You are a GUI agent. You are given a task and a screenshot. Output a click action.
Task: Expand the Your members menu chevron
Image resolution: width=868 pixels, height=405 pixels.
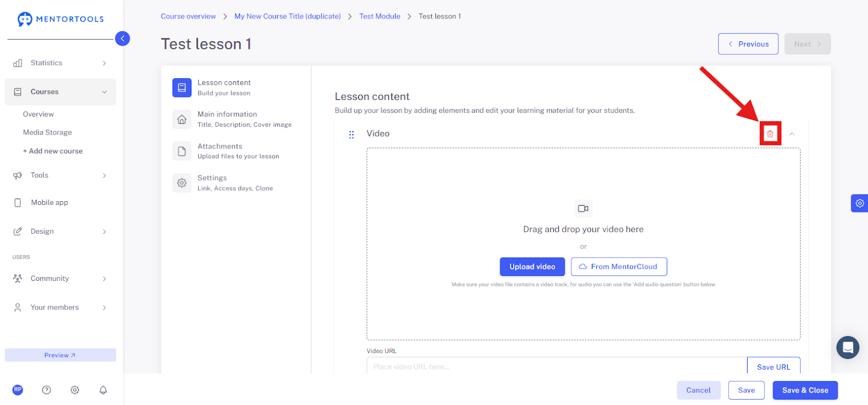click(104, 307)
